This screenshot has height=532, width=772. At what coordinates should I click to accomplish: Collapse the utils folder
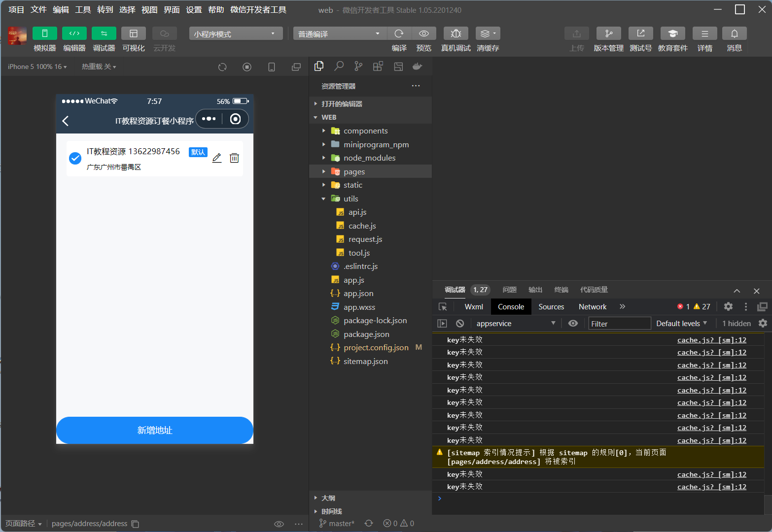pyautogui.click(x=370, y=199)
